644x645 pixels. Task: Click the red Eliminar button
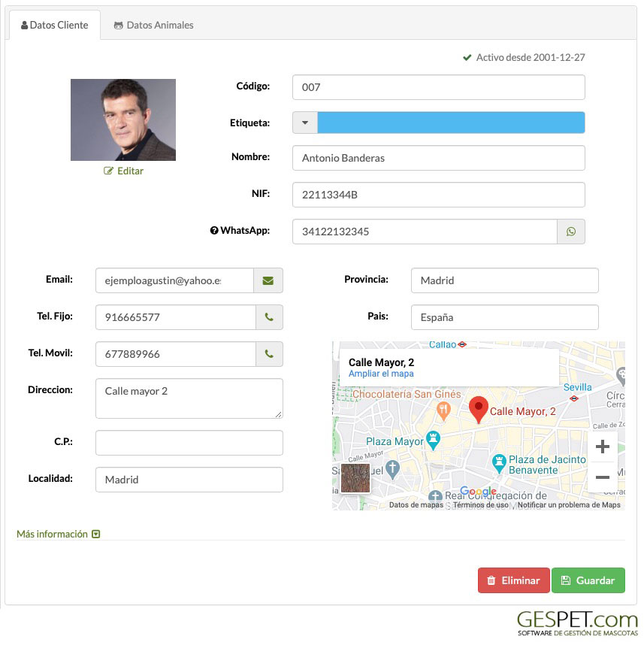(514, 580)
